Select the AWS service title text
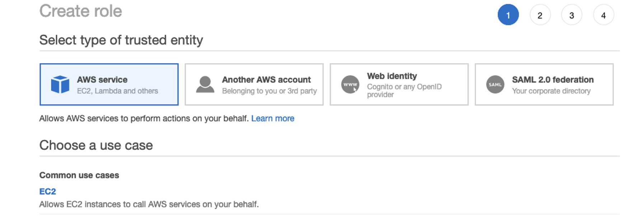The width and height of the screenshot is (644, 216). (102, 80)
